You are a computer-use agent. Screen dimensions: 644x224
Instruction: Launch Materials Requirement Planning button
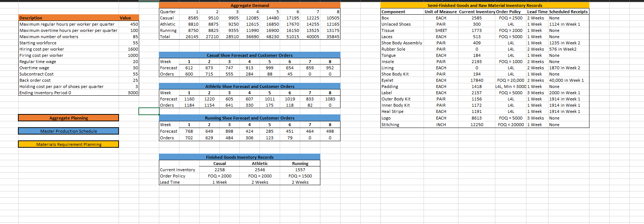click(68, 144)
